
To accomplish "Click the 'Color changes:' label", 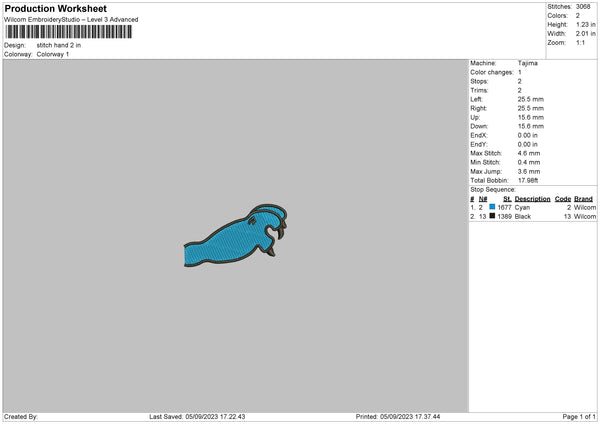I will [x=492, y=72].
